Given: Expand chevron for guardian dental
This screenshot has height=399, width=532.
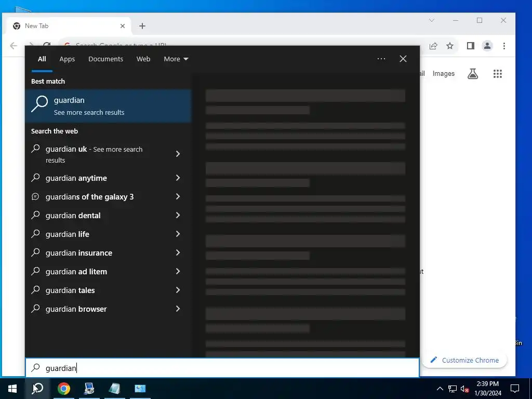Looking at the screenshot, I should pos(178,215).
